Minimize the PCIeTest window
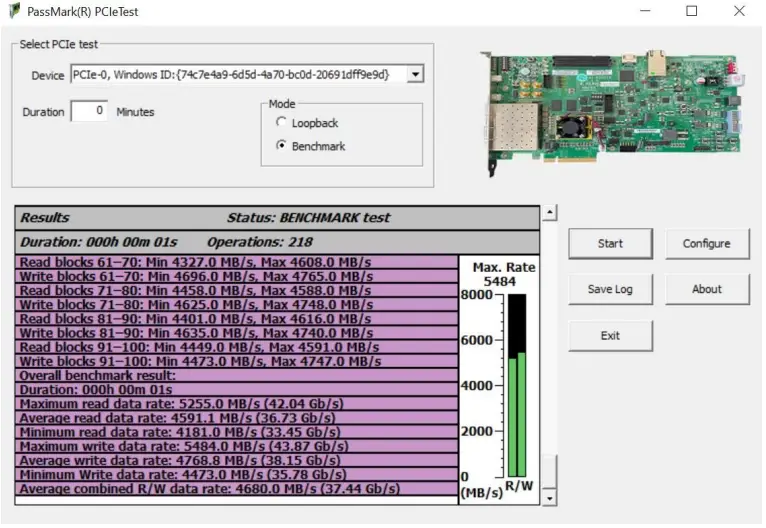This screenshot has height=528, width=766. pos(645,11)
